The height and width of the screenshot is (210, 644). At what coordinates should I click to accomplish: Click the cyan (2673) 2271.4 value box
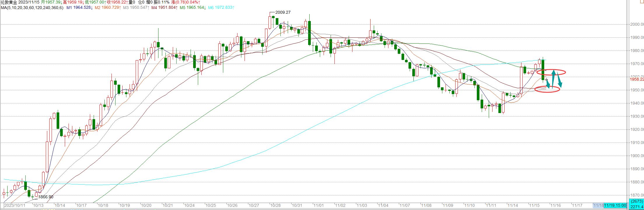(637, 204)
